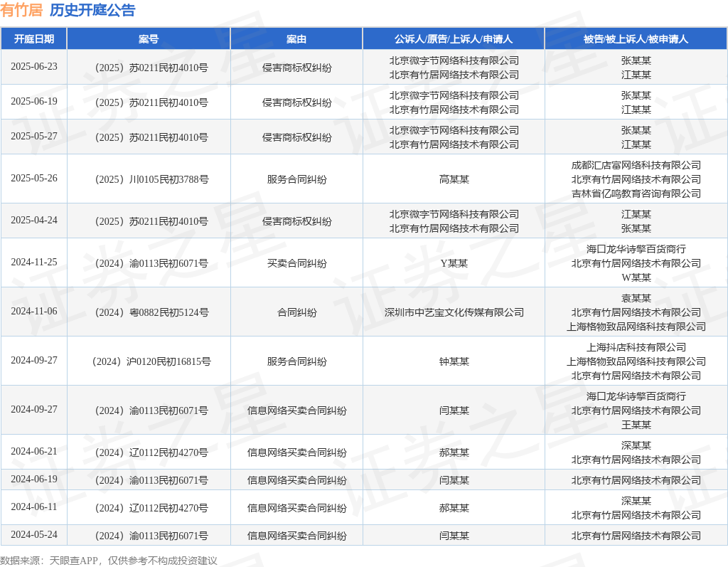Click the date 2025-04-24

tap(34, 220)
